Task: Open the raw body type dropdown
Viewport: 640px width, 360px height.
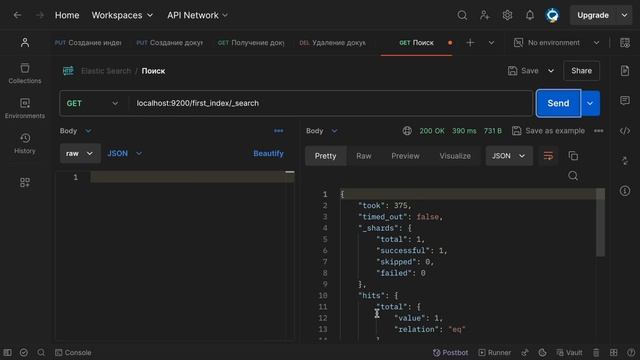Action: (80, 153)
